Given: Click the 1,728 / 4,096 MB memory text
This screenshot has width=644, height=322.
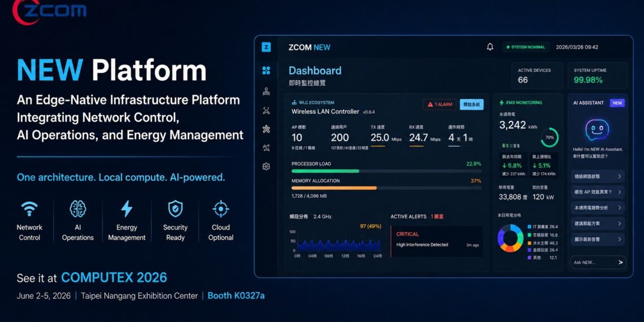Looking at the screenshot, I should pyautogui.click(x=309, y=197).
